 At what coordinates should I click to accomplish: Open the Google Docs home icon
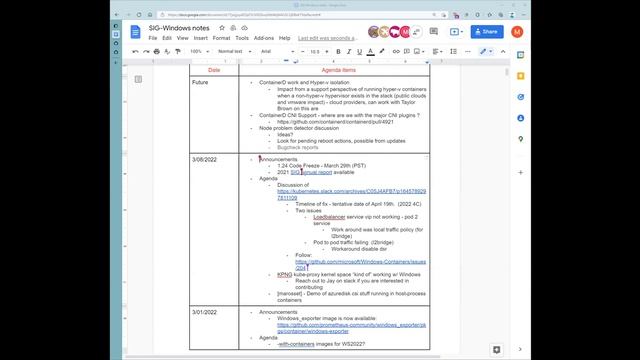[136, 32]
